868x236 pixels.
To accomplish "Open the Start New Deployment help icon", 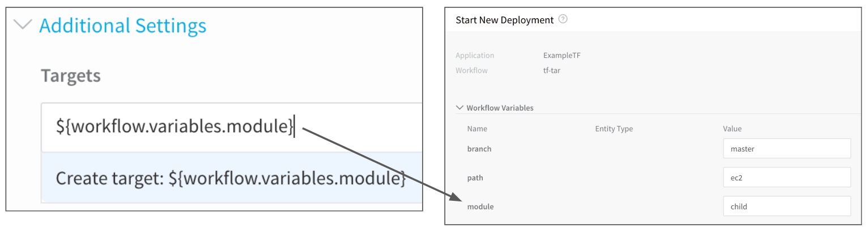I will click(x=563, y=19).
